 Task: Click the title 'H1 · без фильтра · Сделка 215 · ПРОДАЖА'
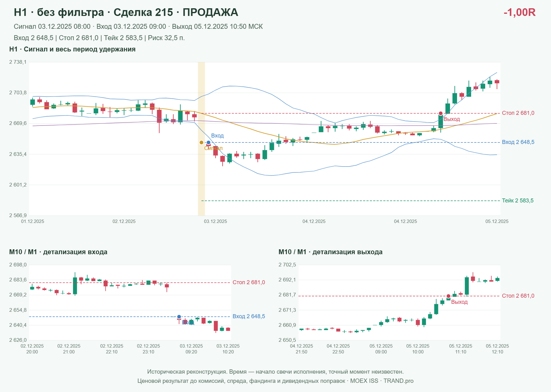point(126,12)
